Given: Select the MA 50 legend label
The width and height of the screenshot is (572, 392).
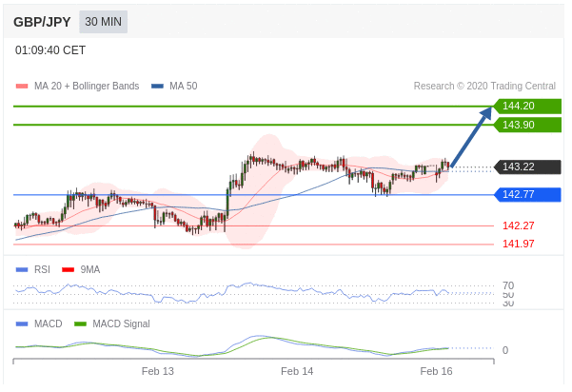Looking at the screenshot, I should pyautogui.click(x=184, y=86).
